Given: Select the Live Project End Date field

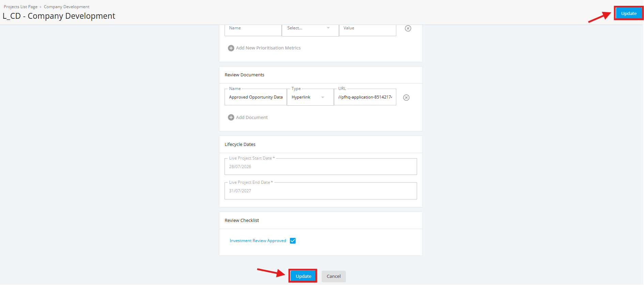Looking at the screenshot, I should pos(321,191).
